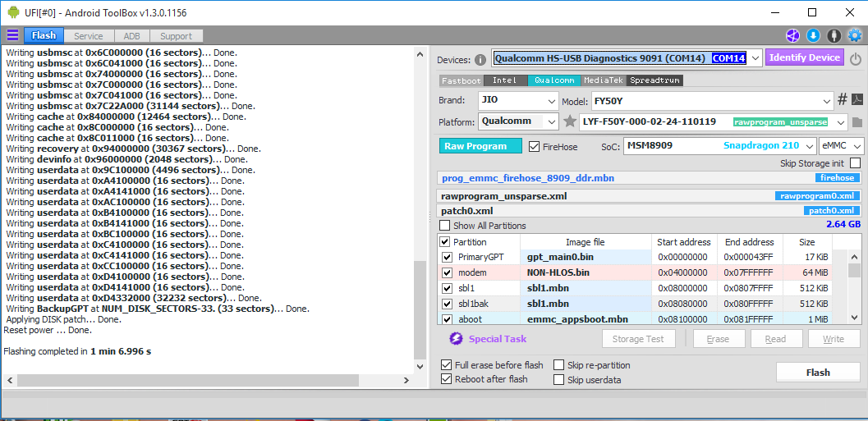Click the patch0.xml file field

pyautogui.click(x=650, y=211)
